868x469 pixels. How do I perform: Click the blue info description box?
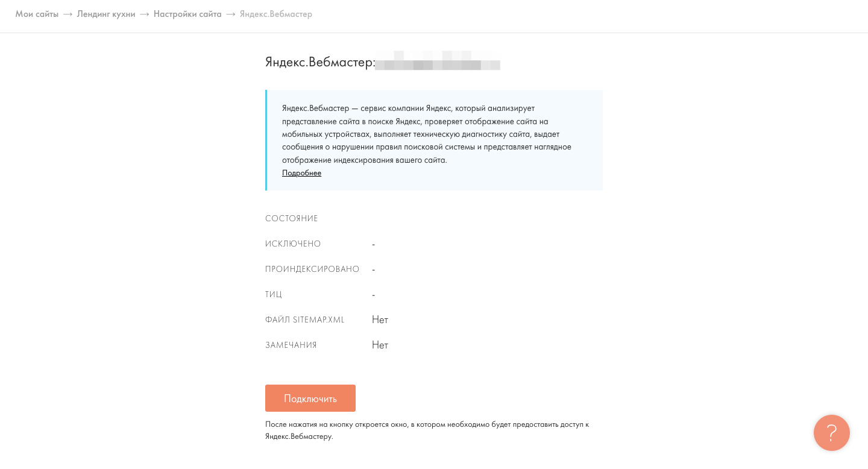[434, 134]
